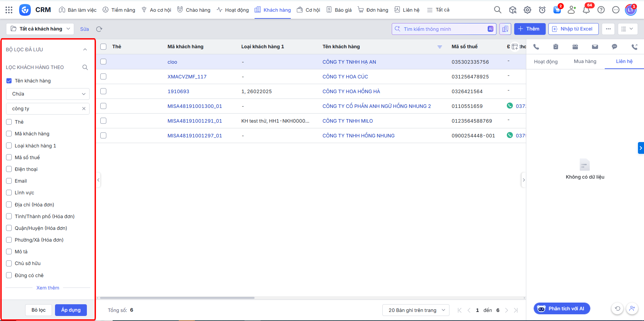Uncheck the Tên khách hàng filter
The width and height of the screenshot is (644, 321).
[x=9, y=81]
